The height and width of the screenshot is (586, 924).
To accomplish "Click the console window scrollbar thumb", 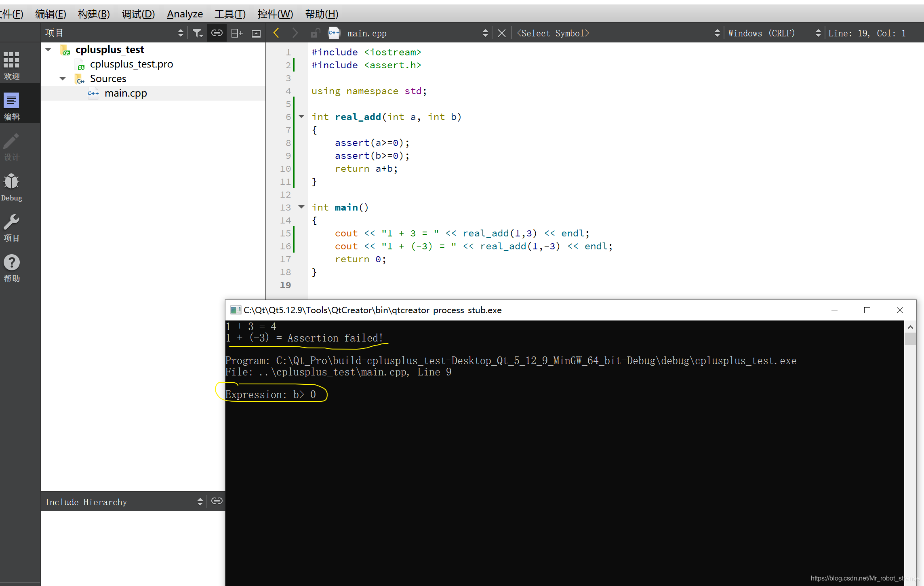I will coord(910,339).
